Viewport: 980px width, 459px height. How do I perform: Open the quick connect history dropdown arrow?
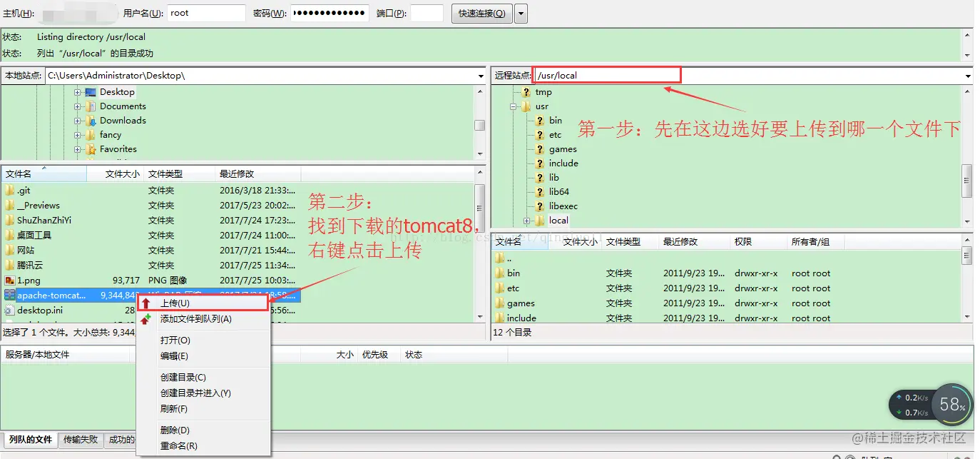tap(521, 14)
